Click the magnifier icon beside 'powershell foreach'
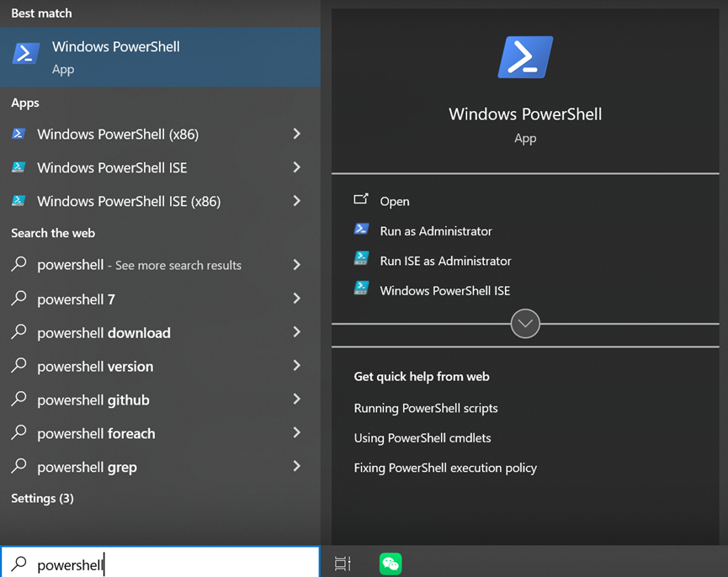 point(19,432)
